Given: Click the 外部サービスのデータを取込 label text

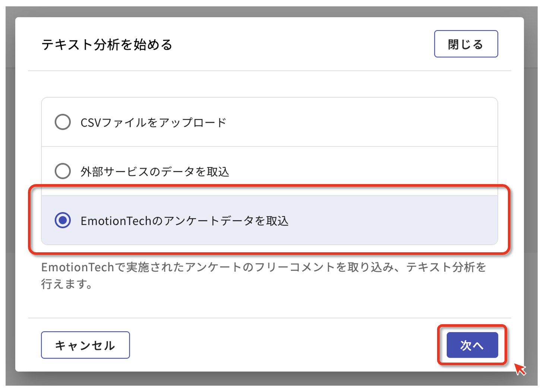Looking at the screenshot, I should tap(155, 172).
